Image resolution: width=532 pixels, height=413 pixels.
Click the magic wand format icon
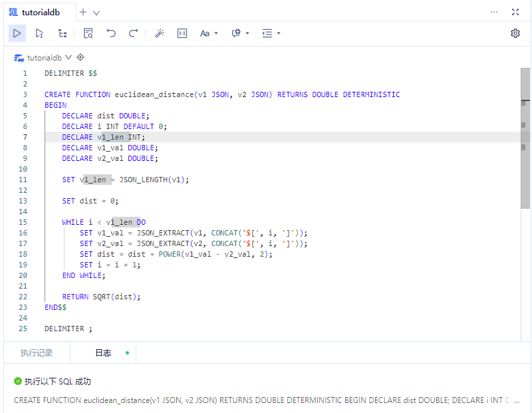click(x=160, y=33)
